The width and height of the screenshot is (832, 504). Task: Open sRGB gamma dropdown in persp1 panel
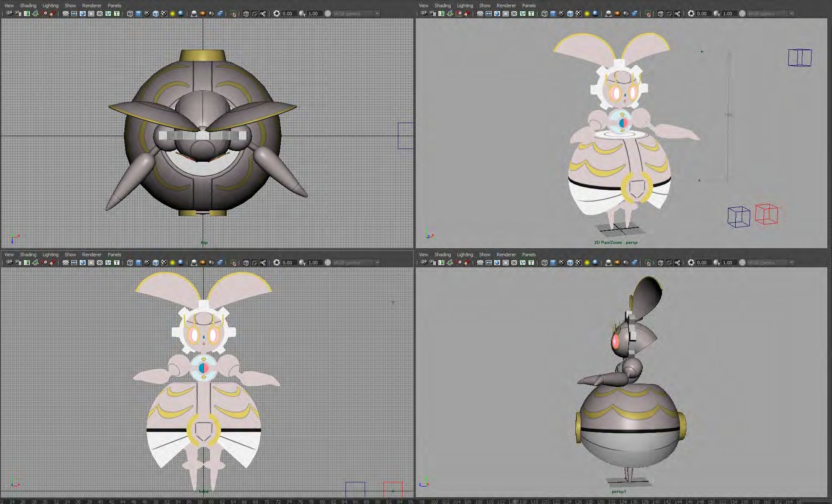point(772,263)
